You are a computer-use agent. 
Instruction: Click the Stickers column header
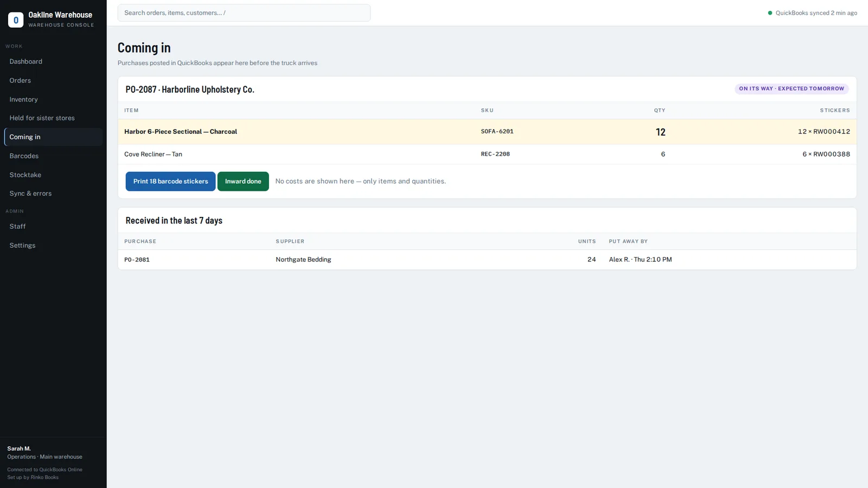click(x=835, y=111)
